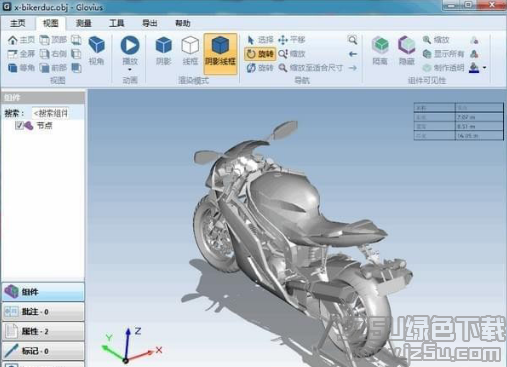This screenshot has height=367, width=507.
Task: Open the 视图 ribbon tab
Action: pyautogui.click(x=51, y=23)
